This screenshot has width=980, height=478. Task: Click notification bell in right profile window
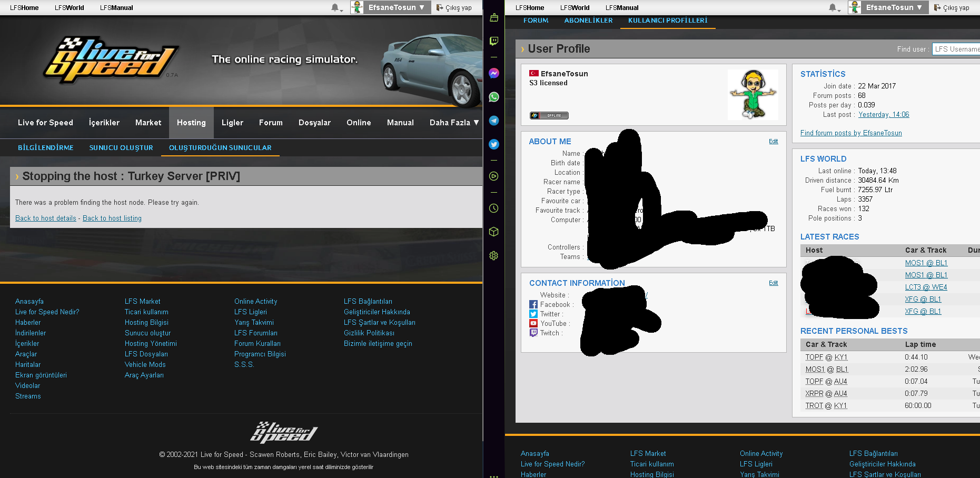tap(833, 7)
